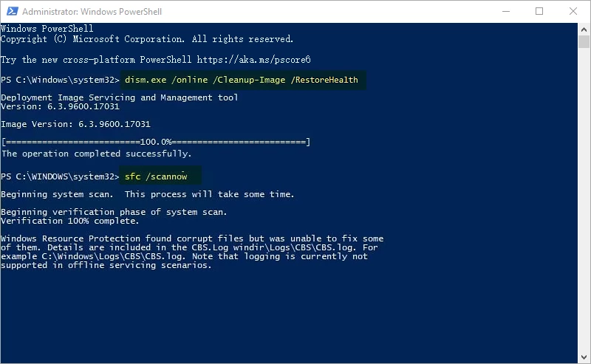591x364 pixels.
Task: Click the 'PS C:\Windows\system32>' first prompt
Action: coord(60,80)
